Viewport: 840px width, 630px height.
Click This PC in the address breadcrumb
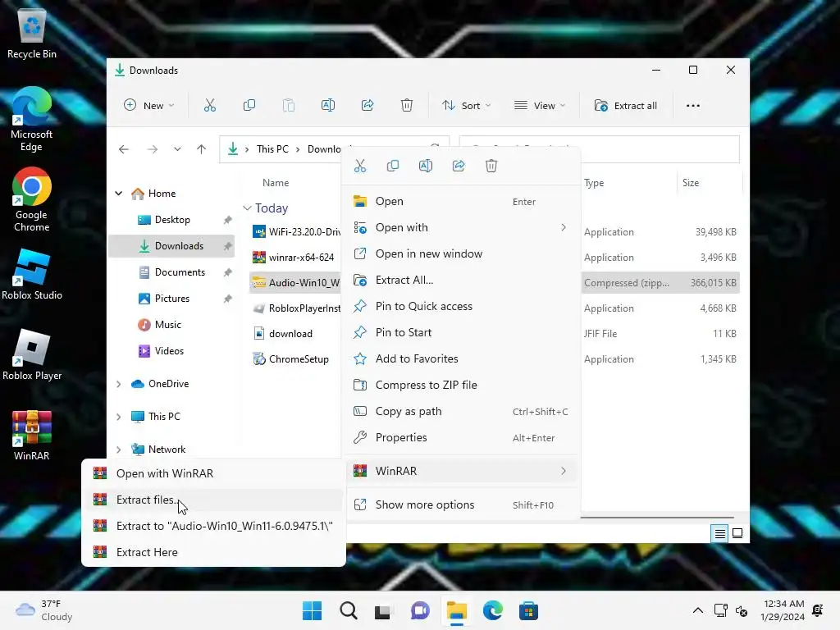pos(272,149)
